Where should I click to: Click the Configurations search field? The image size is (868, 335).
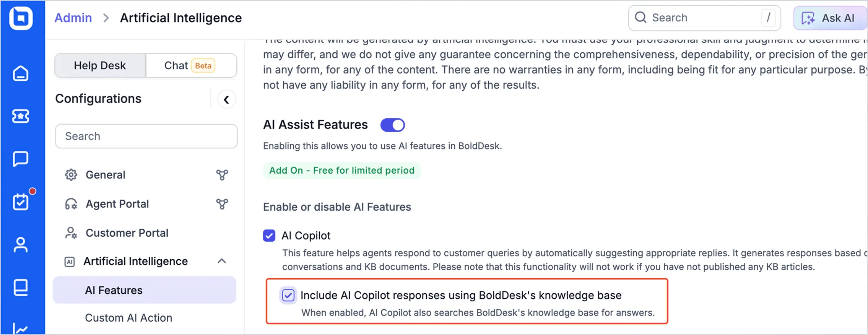point(146,136)
